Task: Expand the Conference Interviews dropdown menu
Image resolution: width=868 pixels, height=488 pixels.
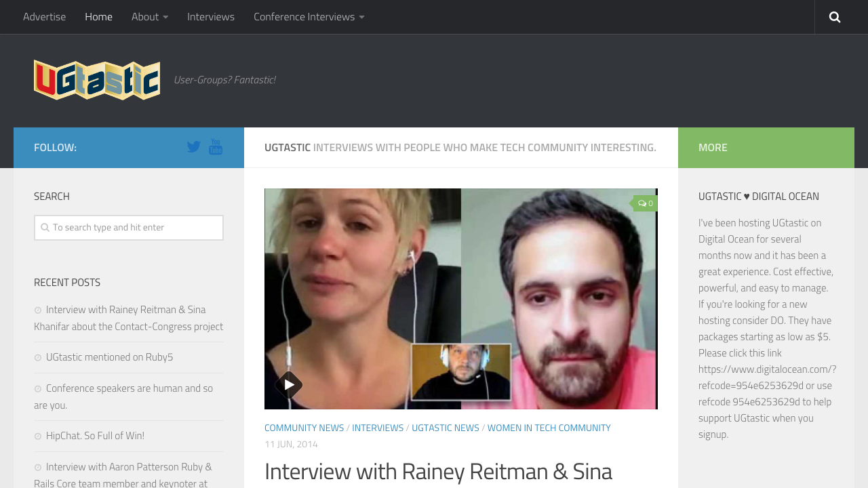Action: 309,17
